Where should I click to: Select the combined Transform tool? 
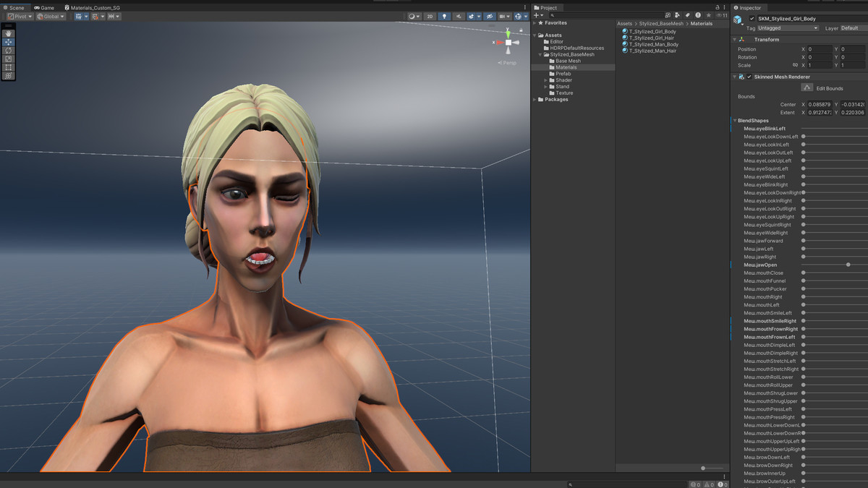[x=9, y=75]
